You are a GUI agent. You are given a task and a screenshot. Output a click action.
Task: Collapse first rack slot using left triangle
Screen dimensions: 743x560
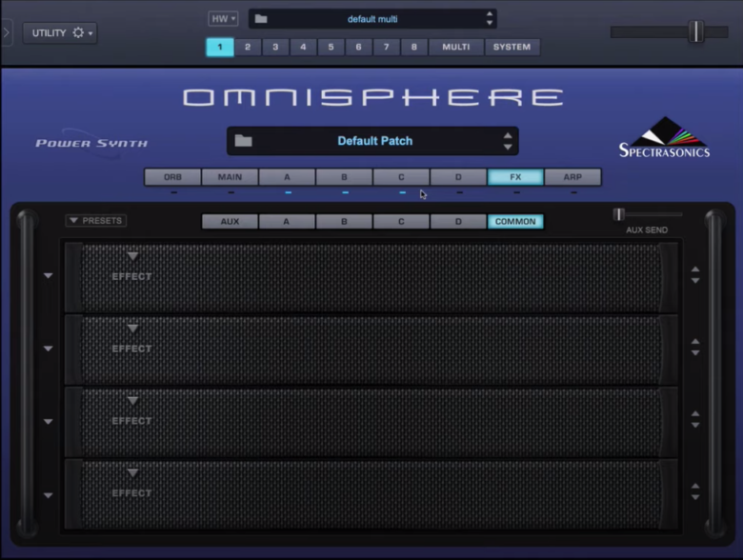[x=48, y=276]
